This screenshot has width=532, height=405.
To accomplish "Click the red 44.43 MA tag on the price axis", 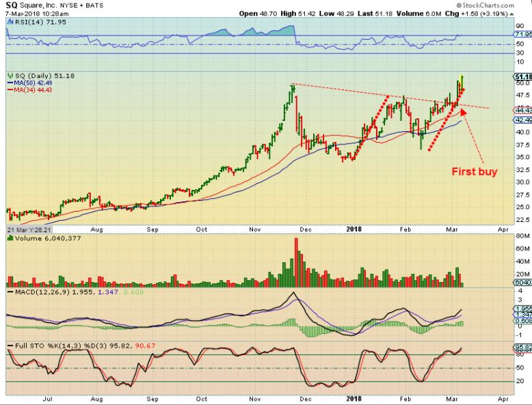I will pyautogui.click(x=523, y=110).
